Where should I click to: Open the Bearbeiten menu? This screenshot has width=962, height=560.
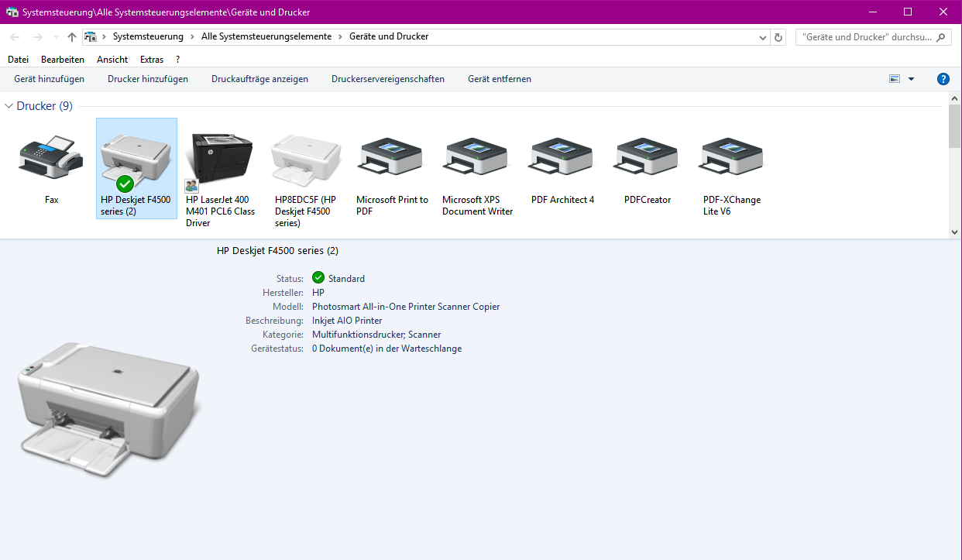click(x=63, y=60)
